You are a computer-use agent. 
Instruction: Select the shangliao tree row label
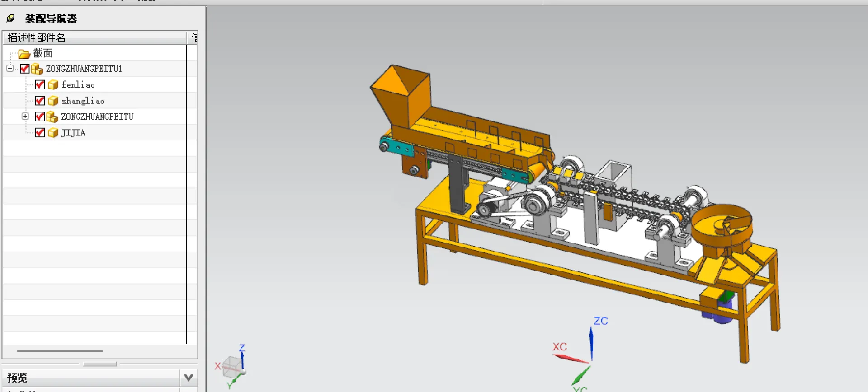[x=83, y=101]
